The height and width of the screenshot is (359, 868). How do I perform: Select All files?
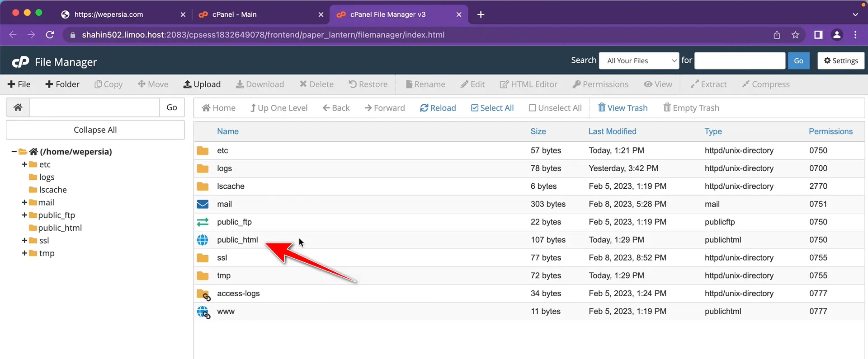click(x=492, y=108)
